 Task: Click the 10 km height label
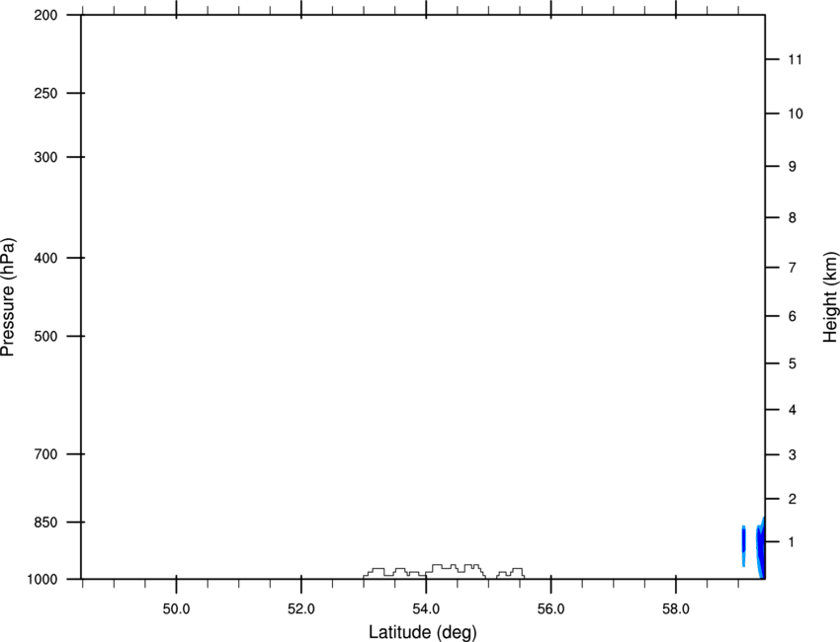pyautogui.click(x=796, y=114)
